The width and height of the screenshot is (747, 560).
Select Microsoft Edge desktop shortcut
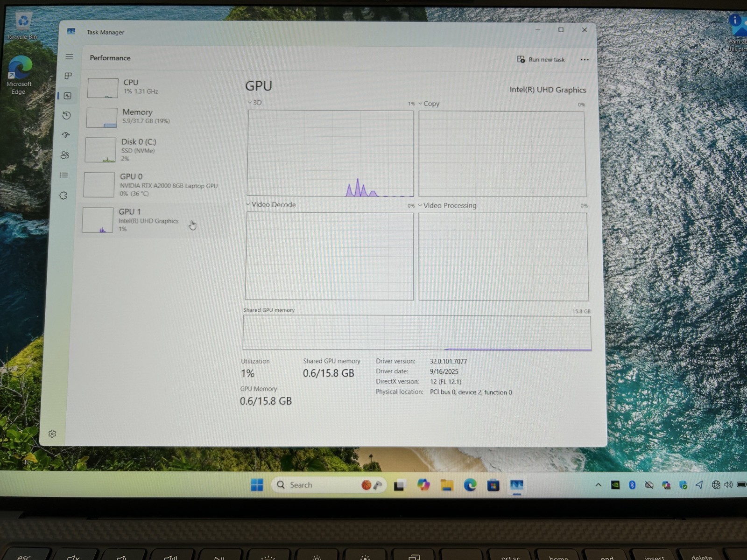pos(19,75)
